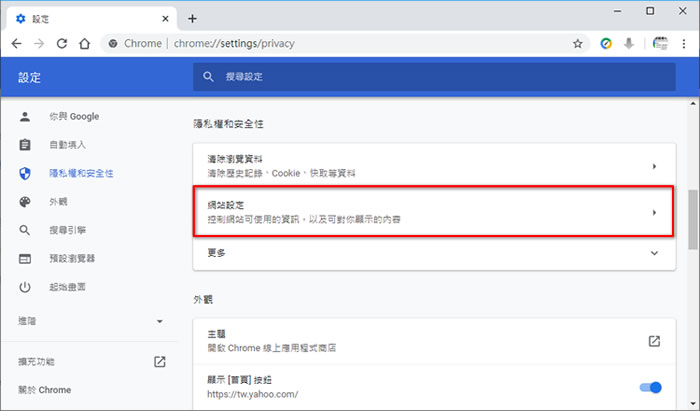Click the palette icon beside 外觀
This screenshot has height=411, width=700.
(x=25, y=202)
